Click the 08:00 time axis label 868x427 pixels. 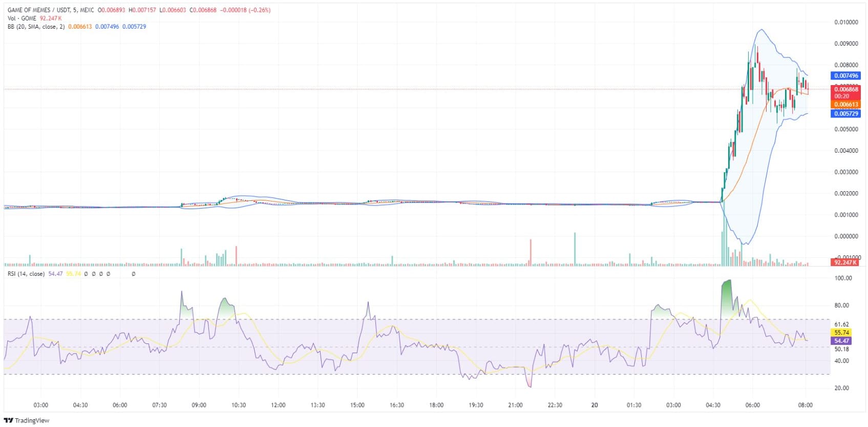[805, 405]
